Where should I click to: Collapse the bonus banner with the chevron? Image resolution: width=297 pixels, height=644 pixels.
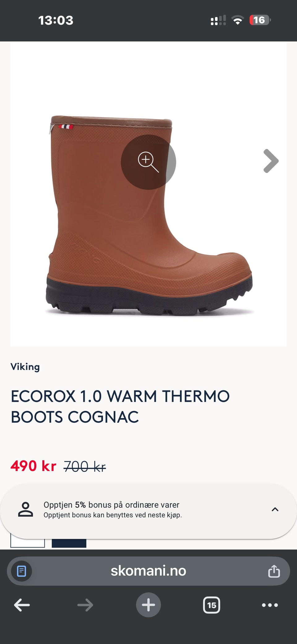[275, 509]
